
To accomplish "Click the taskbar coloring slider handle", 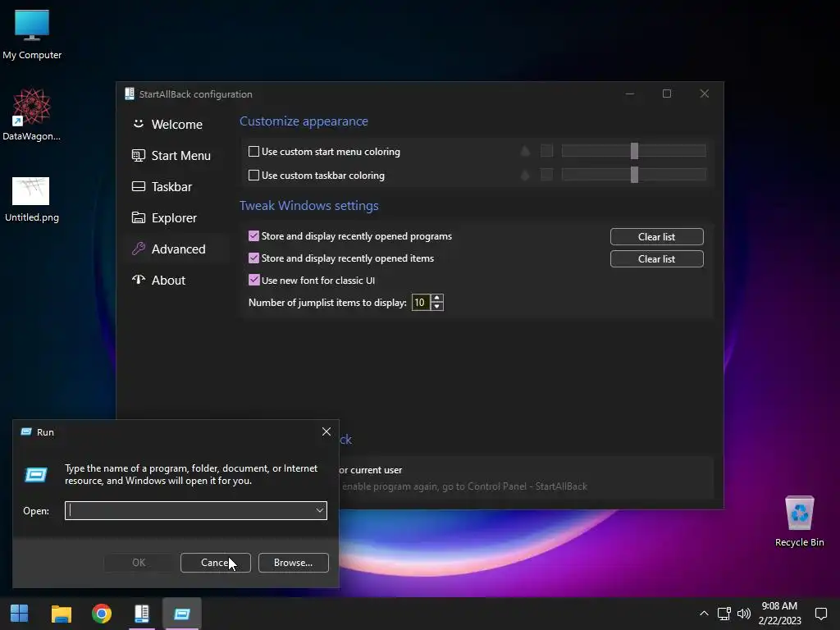I will click(x=634, y=175).
